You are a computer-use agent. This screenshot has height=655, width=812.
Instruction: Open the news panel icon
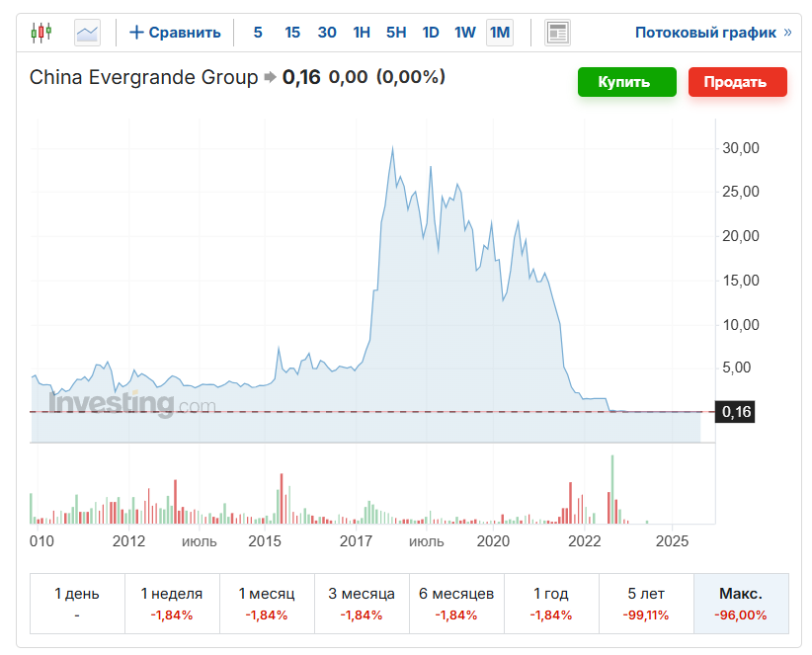coord(557,33)
